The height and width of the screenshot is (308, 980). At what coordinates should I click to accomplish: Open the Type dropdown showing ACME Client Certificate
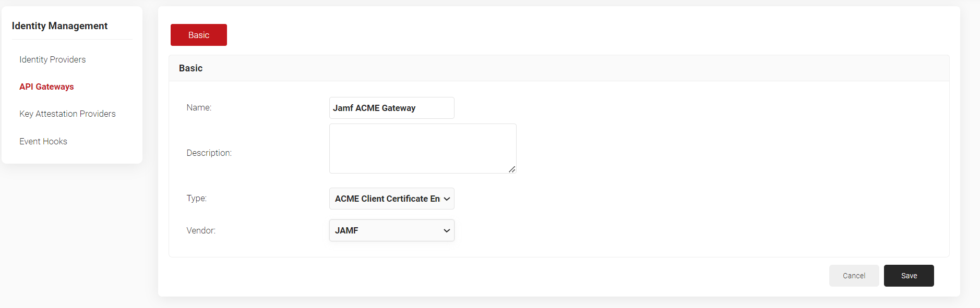coord(386,199)
